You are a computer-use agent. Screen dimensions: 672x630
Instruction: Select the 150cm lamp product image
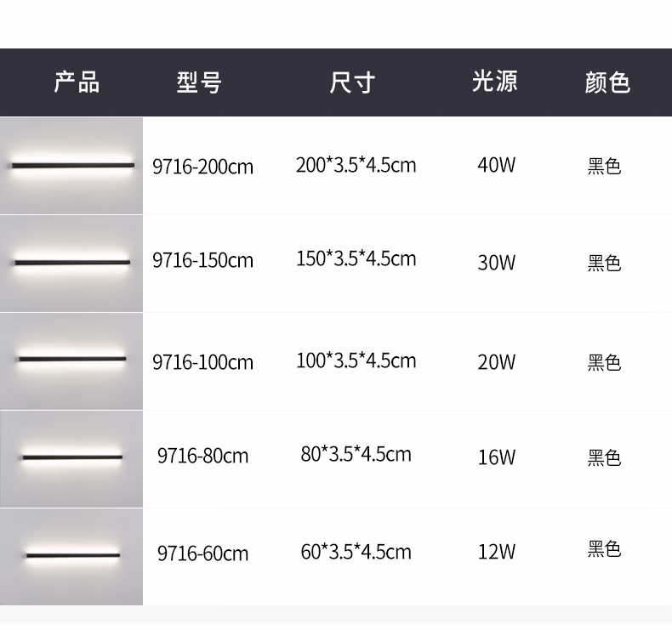coord(71,264)
